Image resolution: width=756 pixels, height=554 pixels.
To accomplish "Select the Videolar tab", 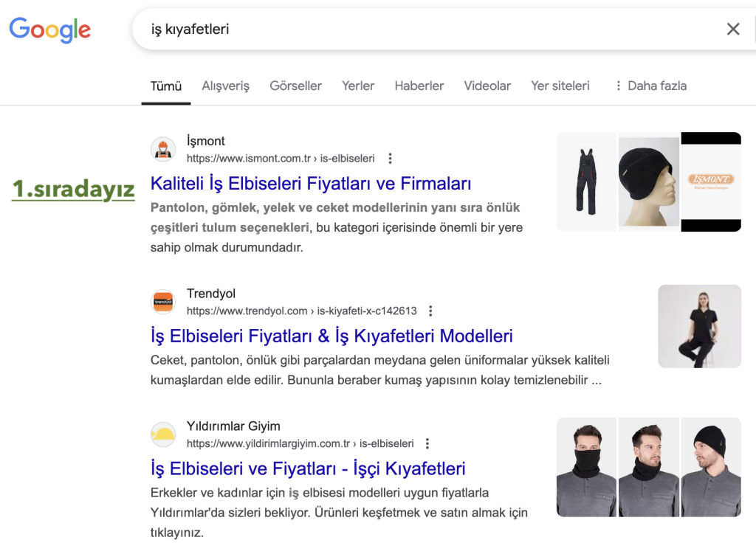I will 487,86.
